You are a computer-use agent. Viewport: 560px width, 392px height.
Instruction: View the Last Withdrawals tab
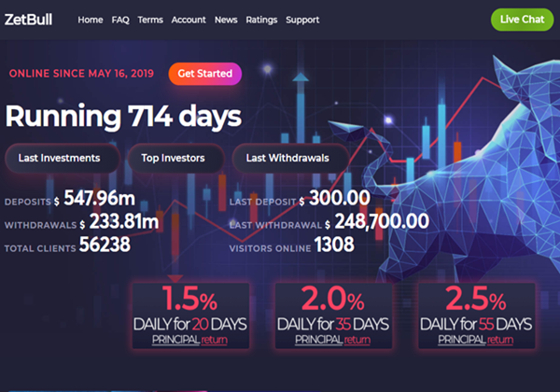coord(287,158)
